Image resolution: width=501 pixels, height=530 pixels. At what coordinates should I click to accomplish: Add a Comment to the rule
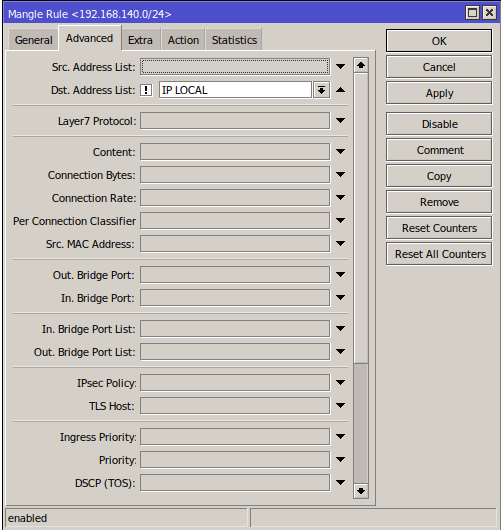click(439, 150)
